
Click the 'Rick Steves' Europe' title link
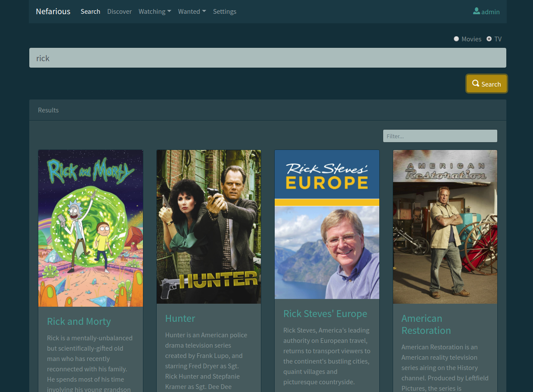(325, 314)
